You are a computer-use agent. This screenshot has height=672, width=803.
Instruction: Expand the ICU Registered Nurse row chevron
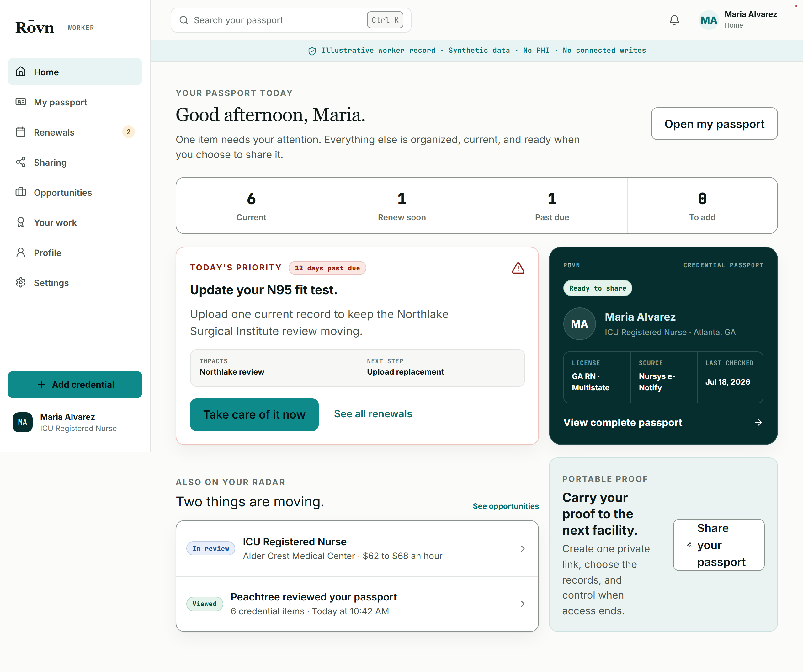coord(522,549)
